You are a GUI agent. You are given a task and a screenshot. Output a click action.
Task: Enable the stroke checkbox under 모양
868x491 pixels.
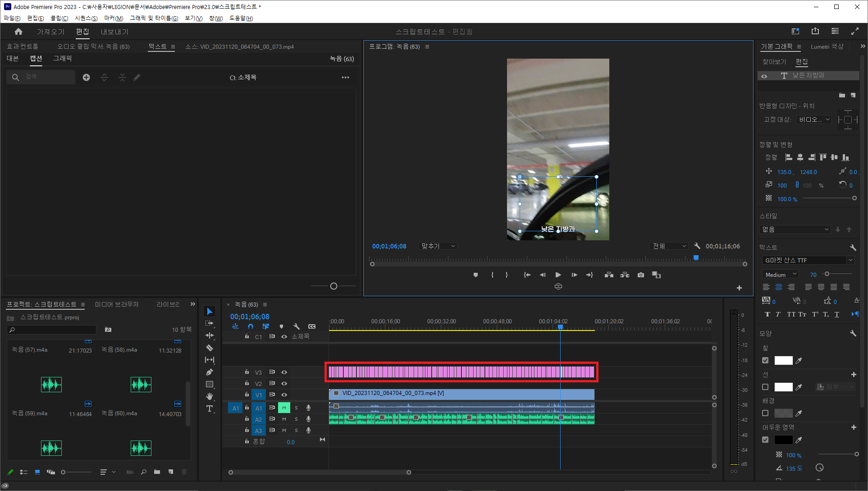[765, 387]
